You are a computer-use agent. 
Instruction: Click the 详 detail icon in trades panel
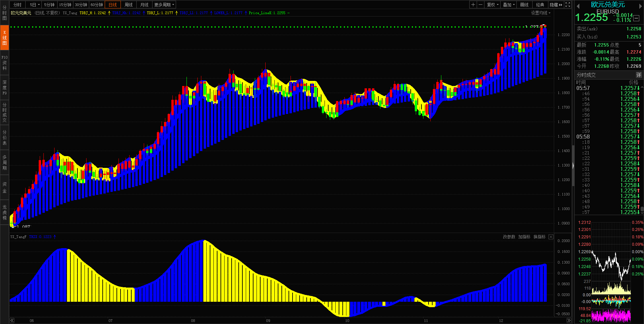click(x=639, y=75)
